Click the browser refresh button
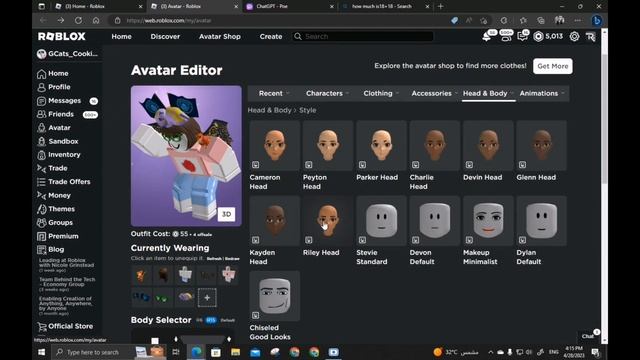The height and width of the screenshot is (360, 640). [78, 20]
